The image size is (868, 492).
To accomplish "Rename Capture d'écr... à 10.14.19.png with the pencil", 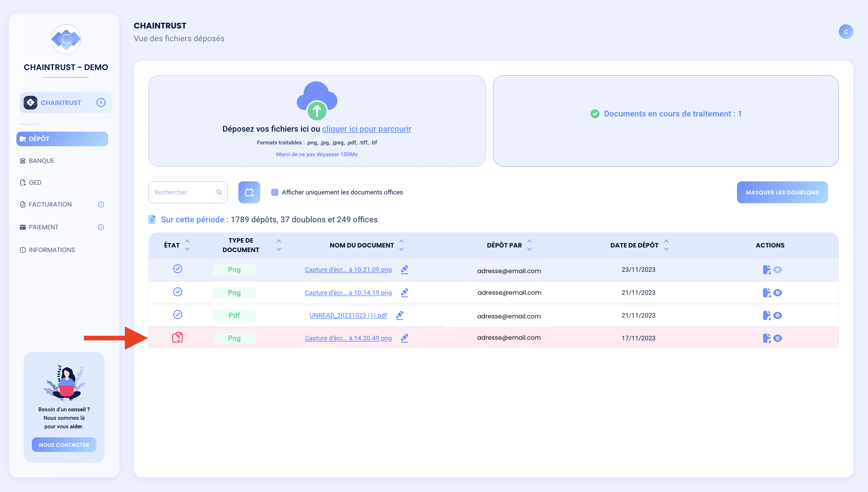I will pos(405,293).
